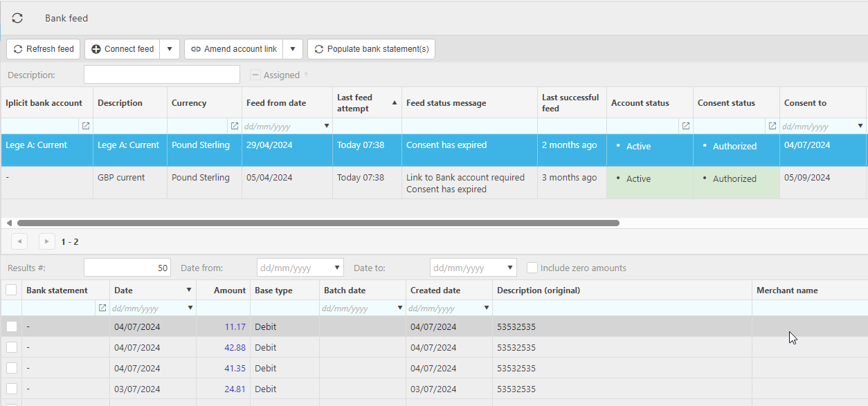Click the Amend account link button
The width and height of the screenshot is (868, 406).
point(234,49)
